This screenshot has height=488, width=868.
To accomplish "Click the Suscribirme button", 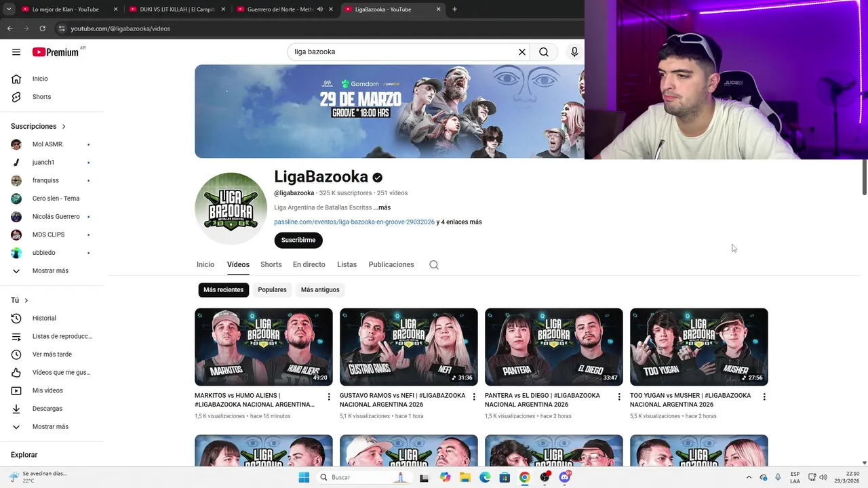I will (298, 240).
